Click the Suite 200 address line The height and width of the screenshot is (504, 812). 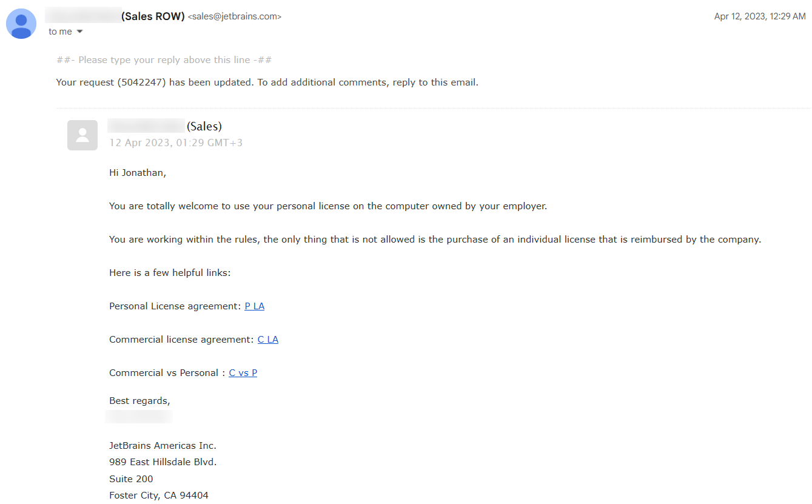(x=131, y=479)
